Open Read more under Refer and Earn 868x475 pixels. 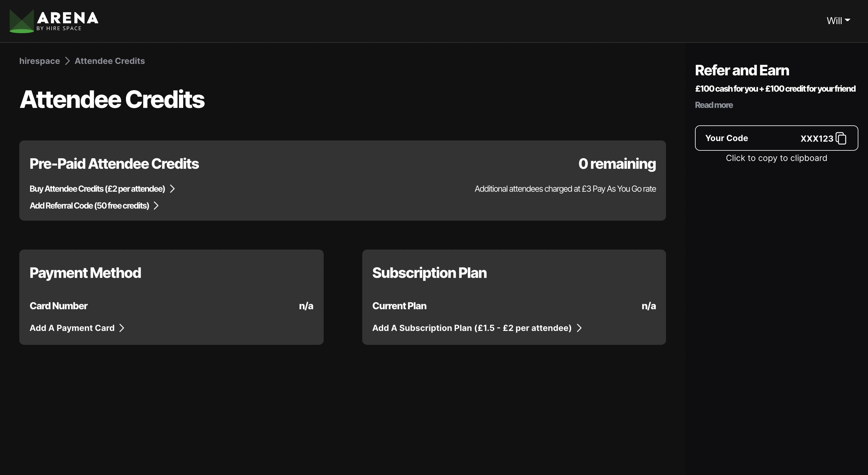click(x=714, y=105)
